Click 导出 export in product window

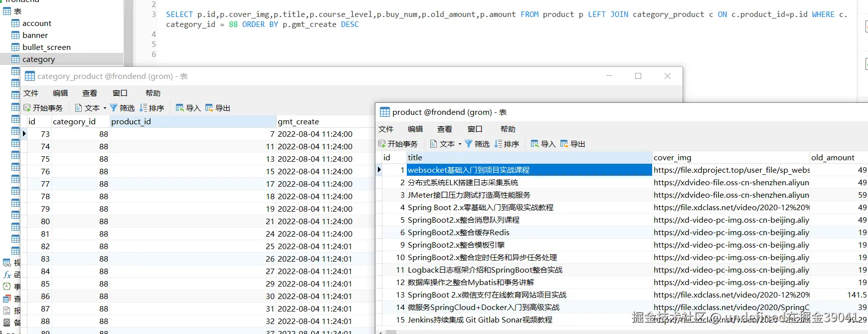(573, 144)
